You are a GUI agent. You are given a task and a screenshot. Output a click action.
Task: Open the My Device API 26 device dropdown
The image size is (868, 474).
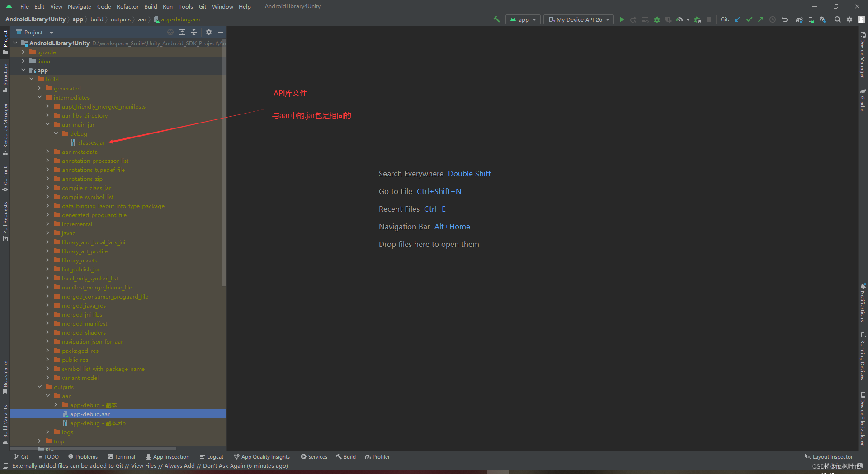point(578,19)
